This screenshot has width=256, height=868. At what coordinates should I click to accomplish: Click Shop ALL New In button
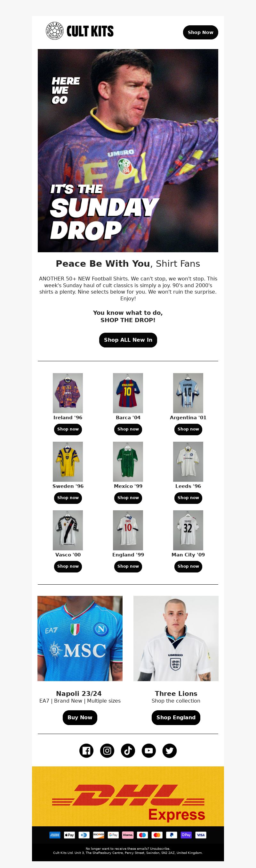pyautogui.click(x=128, y=340)
